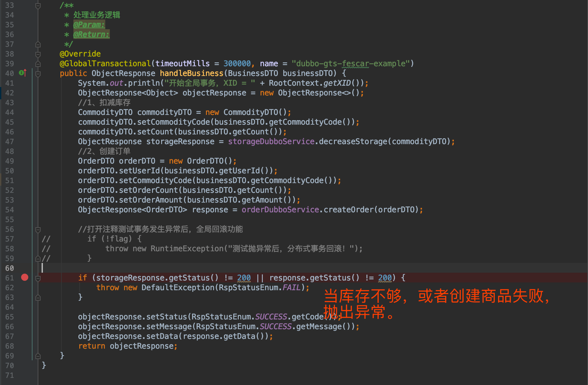Click DefaultException on line 62
This screenshot has width=588, height=385.
coord(178,288)
